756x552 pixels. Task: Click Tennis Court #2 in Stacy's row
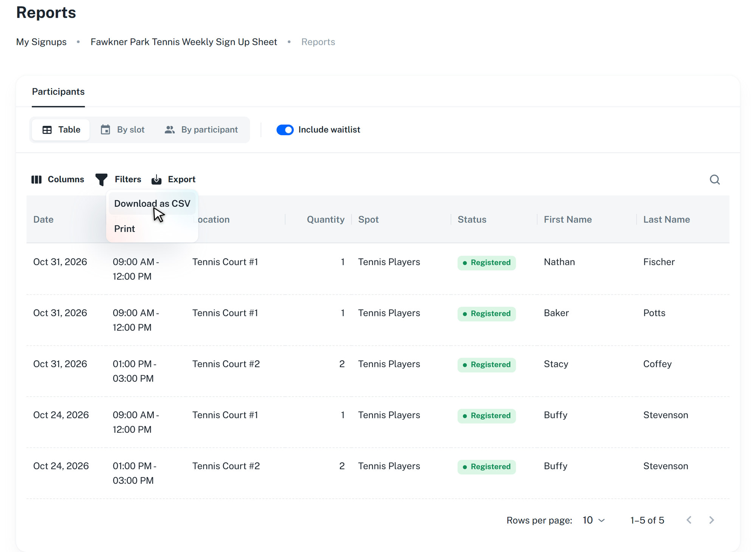(x=226, y=364)
